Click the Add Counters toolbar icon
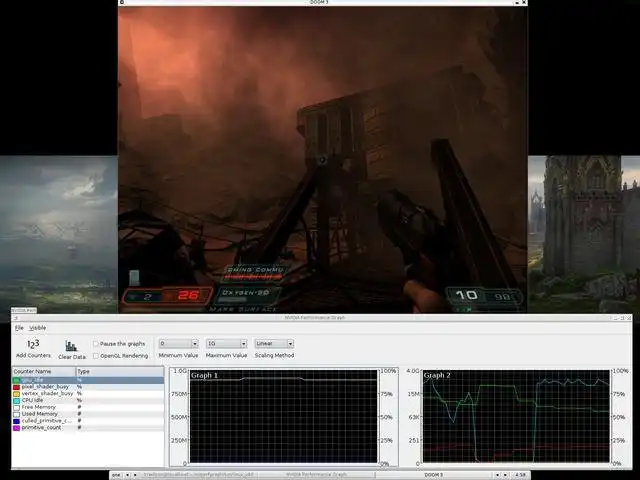640x480 pixels. 33,344
